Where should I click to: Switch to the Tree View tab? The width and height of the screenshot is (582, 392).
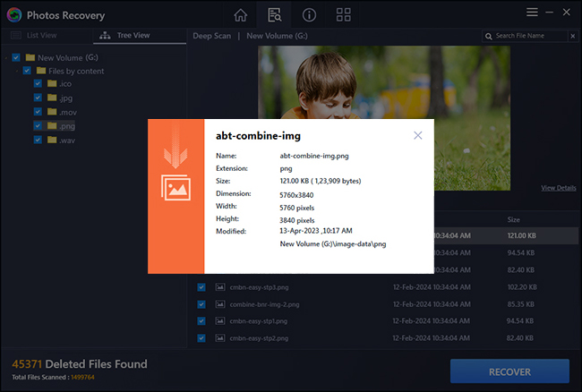click(140, 36)
